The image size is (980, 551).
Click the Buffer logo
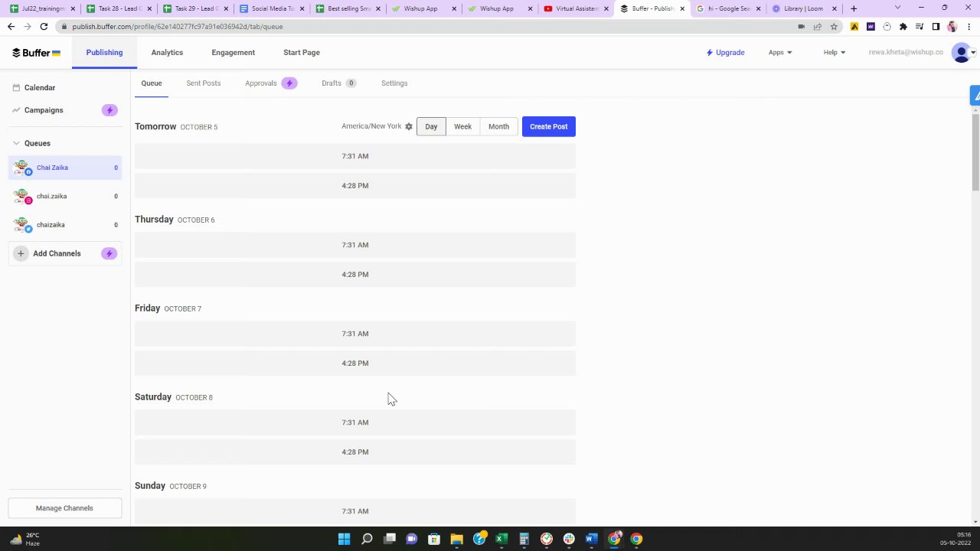[36, 53]
